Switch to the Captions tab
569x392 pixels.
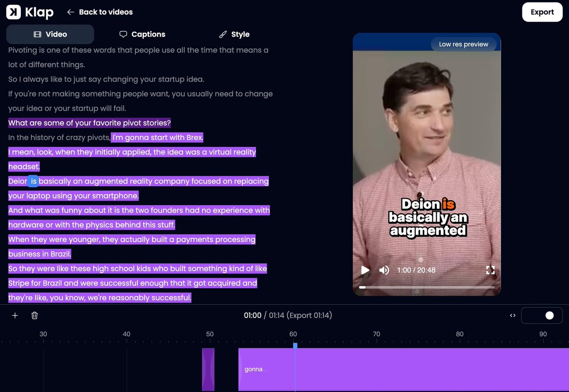142,35
